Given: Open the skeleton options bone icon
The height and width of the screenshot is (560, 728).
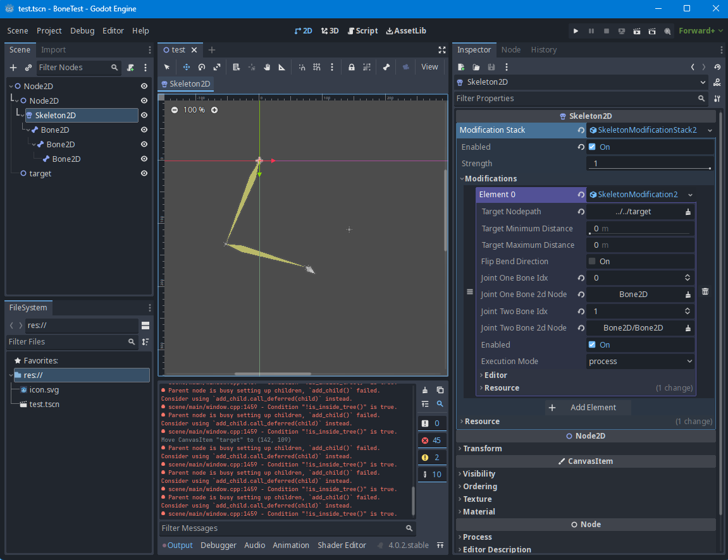Looking at the screenshot, I should pyautogui.click(x=386, y=67).
